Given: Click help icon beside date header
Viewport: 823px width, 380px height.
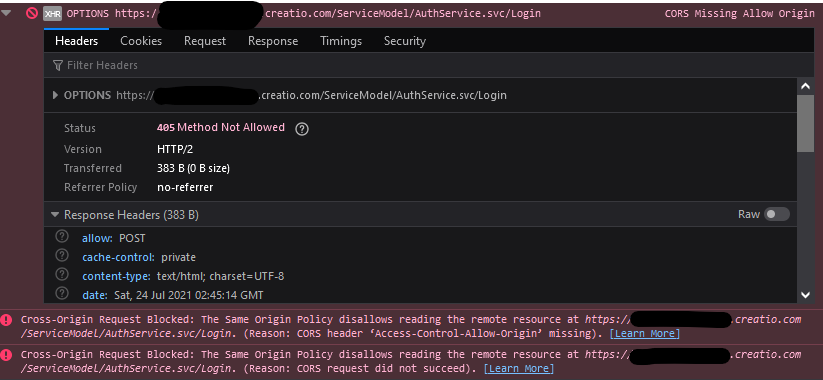Looking at the screenshot, I should point(62,293).
